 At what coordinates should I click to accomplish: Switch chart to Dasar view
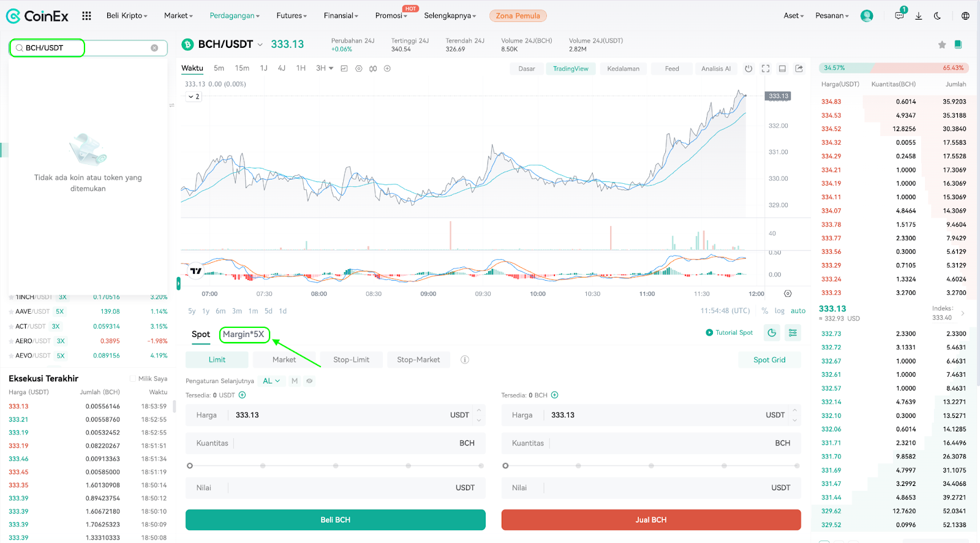(x=527, y=69)
